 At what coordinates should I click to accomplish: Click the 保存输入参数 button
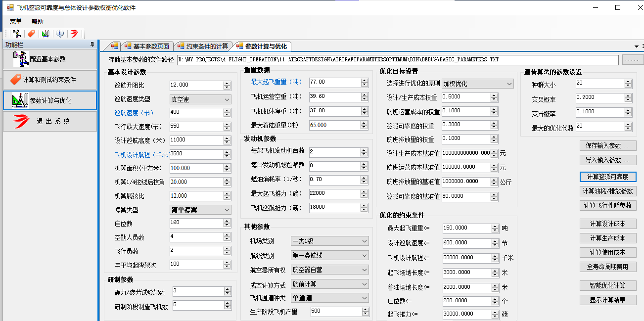[607, 146]
